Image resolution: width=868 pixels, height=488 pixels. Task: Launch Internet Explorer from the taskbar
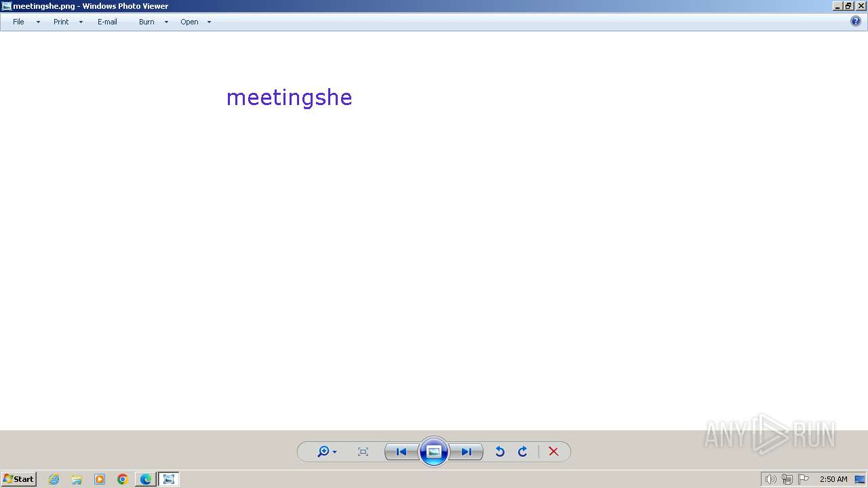pyautogui.click(x=54, y=479)
